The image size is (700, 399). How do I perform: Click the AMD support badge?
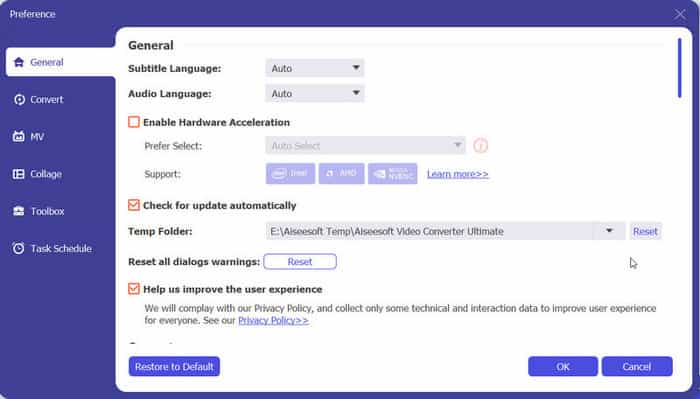tap(342, 174)
